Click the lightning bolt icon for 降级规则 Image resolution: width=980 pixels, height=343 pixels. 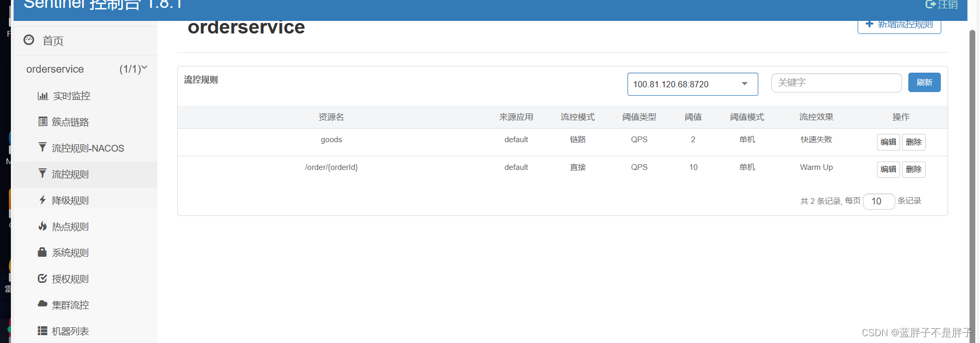coord(42,200)
